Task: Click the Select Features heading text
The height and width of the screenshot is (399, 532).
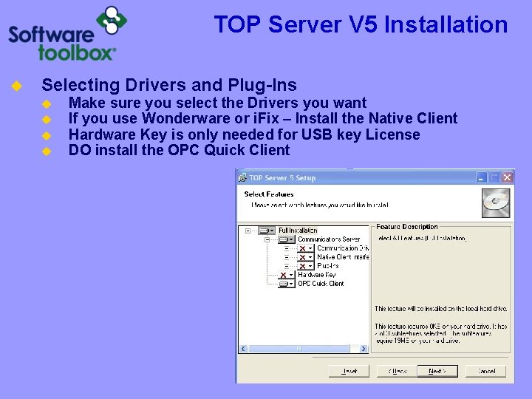Action: (x=269, y=194)
